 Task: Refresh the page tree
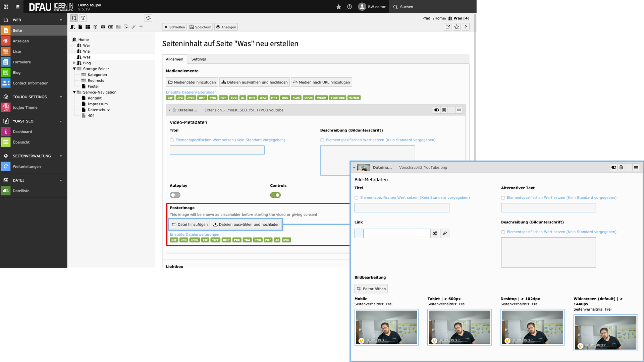point(148,18)
